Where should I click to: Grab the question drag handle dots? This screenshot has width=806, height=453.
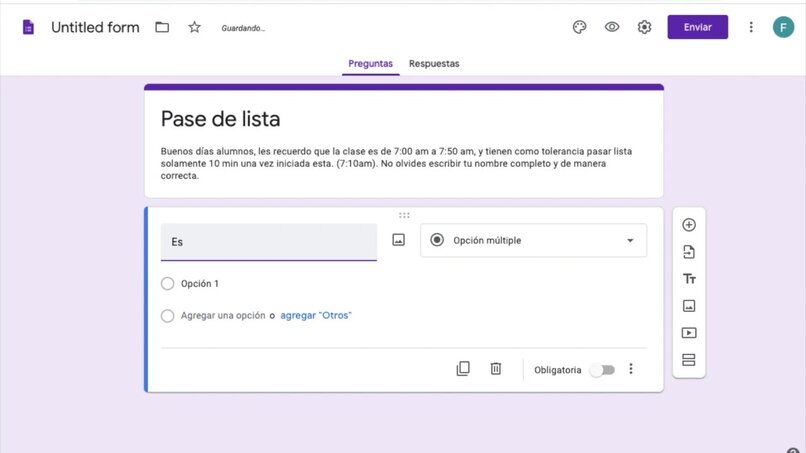click(404, 215)
